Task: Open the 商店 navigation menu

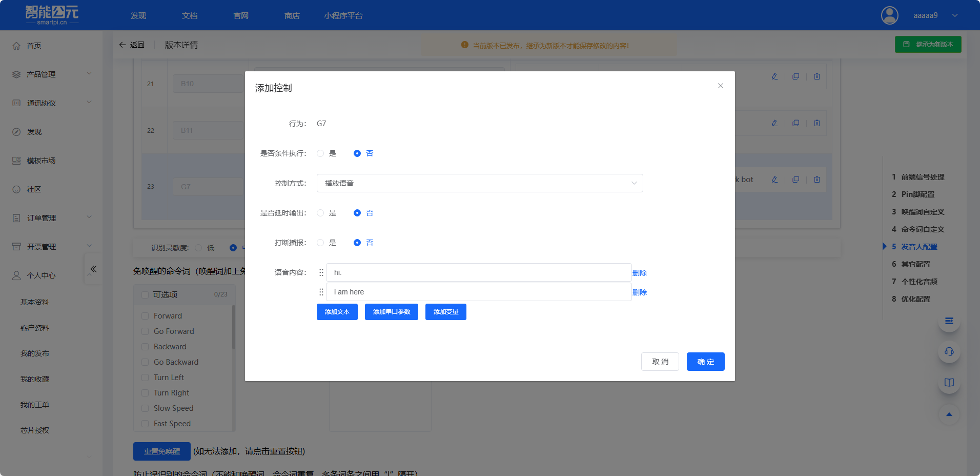Action: point(292,15)
